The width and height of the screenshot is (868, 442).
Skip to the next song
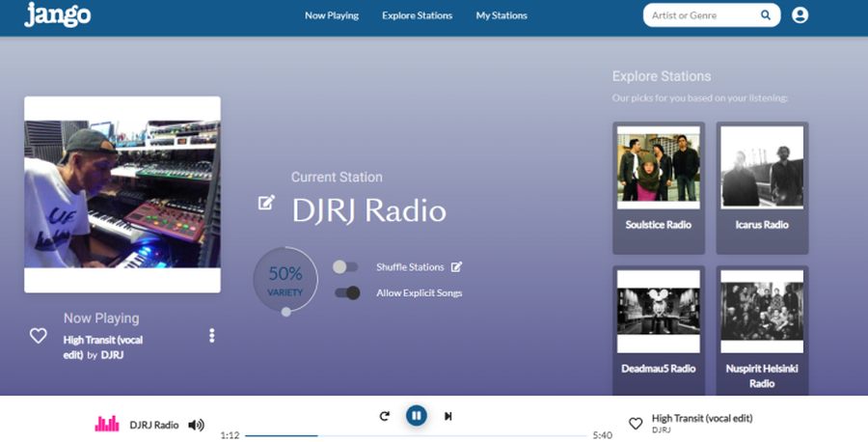pos(448,416)
